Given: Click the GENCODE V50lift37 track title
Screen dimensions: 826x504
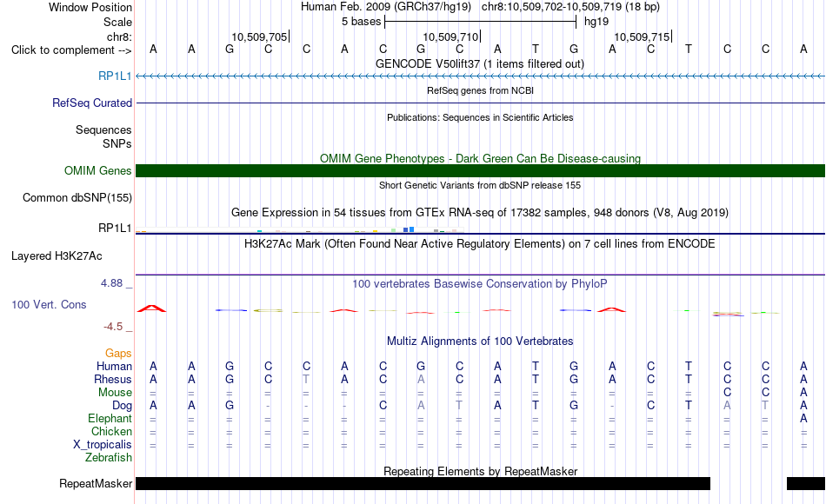Looking at the screenshot, I should 480,63.
